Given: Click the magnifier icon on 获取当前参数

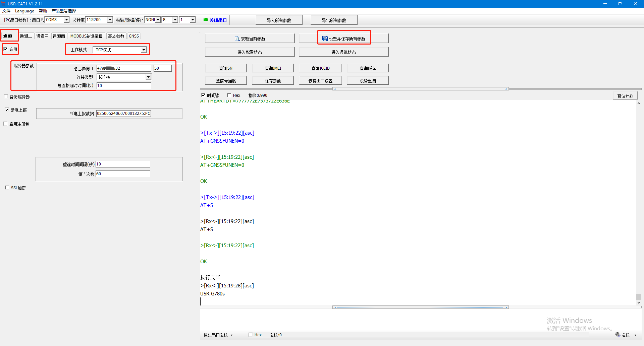Looking at the screenshot, I should click(x=237, y=39).
